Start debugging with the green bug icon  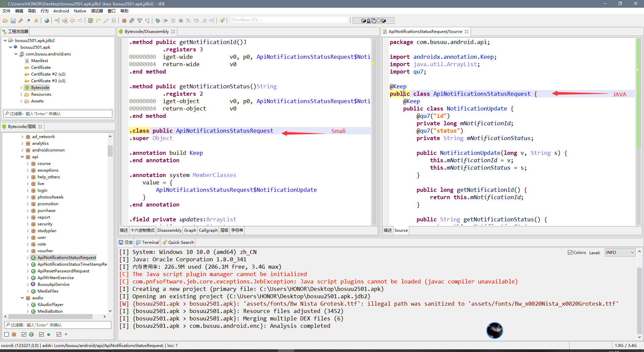158,21
